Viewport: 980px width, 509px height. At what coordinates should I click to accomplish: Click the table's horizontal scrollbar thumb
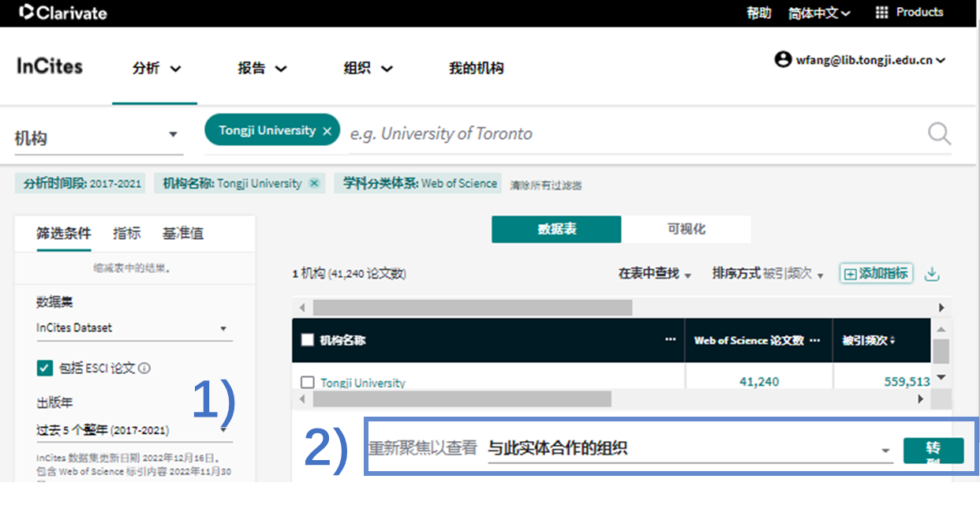[472, 308]
